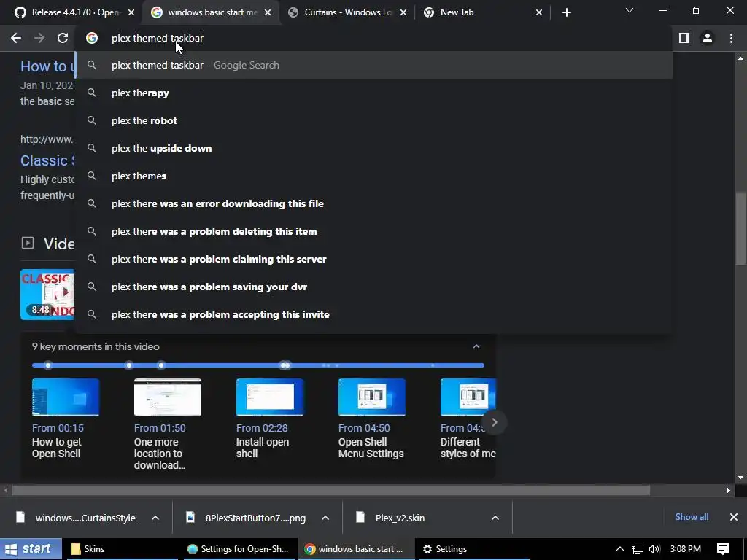
Task: Switch to New Tab tab
Action: pos(481,12)
